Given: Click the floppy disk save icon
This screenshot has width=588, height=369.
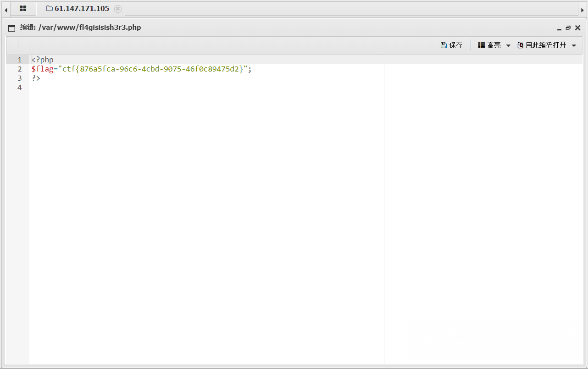Looking at the screenshot, I should point(444,45).
